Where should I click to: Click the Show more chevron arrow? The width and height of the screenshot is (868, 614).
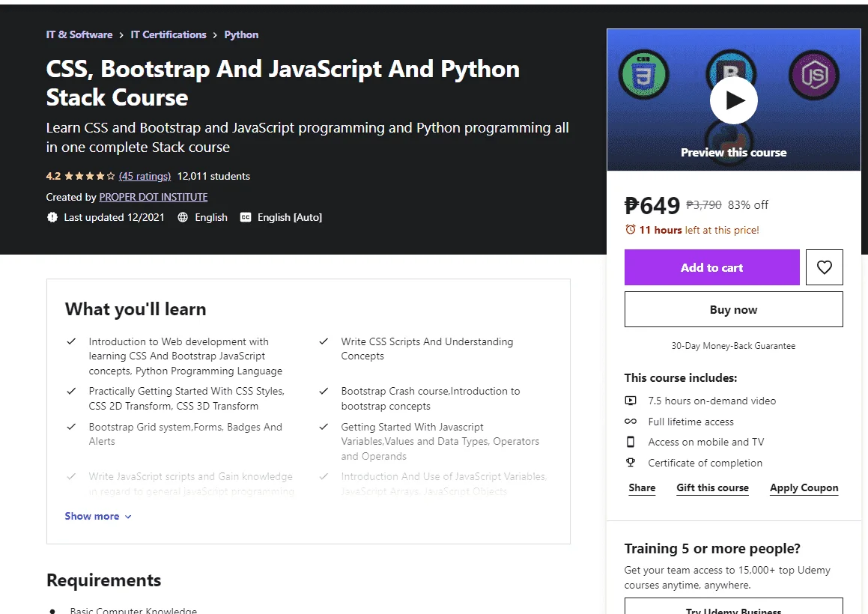point(128,517)
